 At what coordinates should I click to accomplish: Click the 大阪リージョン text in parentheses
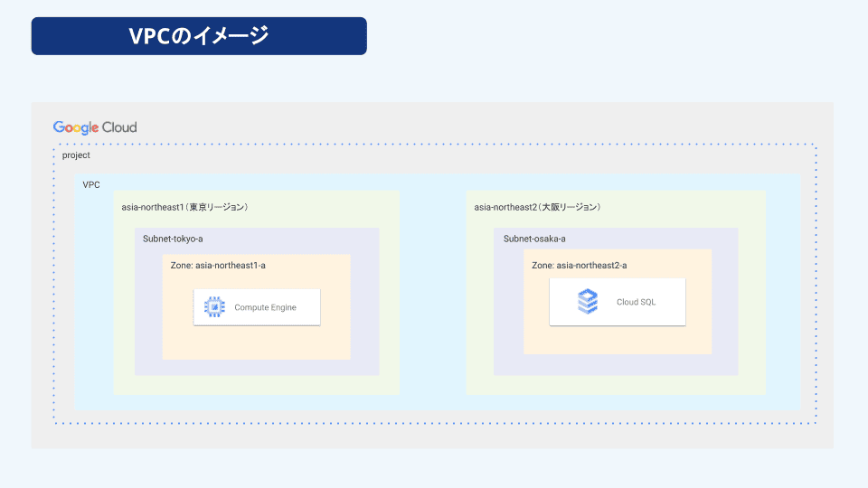(x=570, y=207)
